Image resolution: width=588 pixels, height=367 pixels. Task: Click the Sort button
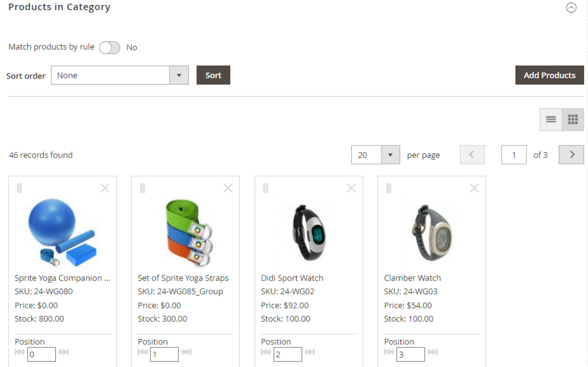coord(213,75)
